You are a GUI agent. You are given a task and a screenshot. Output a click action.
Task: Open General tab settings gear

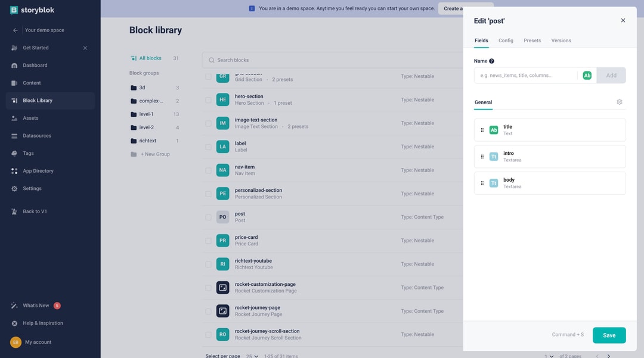pos(620,102)
